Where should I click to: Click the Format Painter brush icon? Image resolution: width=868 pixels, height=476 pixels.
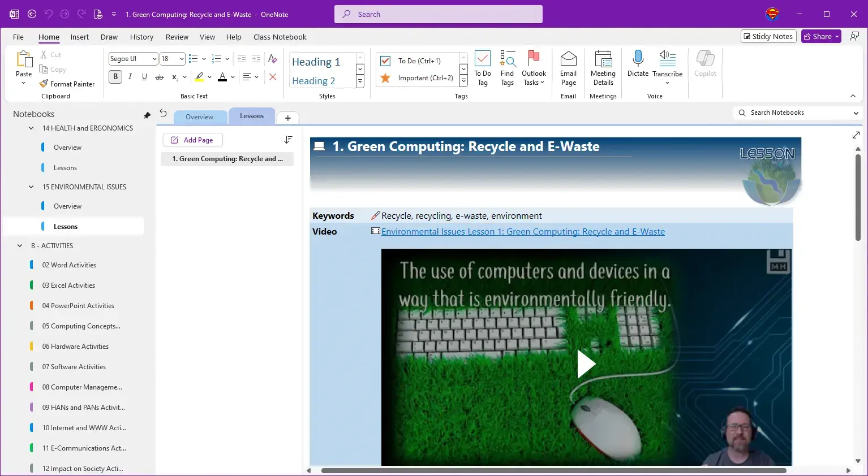coord(44,84)
